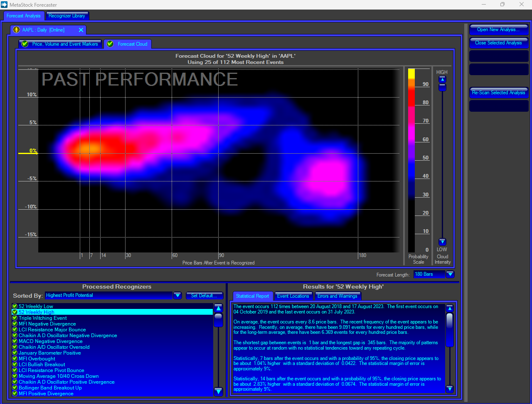Screen dimensions: 532x404
Task: Click green check icon on Price, Volume tab
Action: pos(25,44)
